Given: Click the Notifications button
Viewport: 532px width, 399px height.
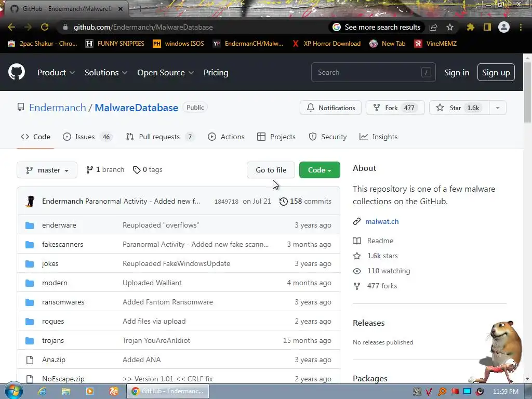Looking at the screenshot, I should pyautogui.click(x=331, y=108).
